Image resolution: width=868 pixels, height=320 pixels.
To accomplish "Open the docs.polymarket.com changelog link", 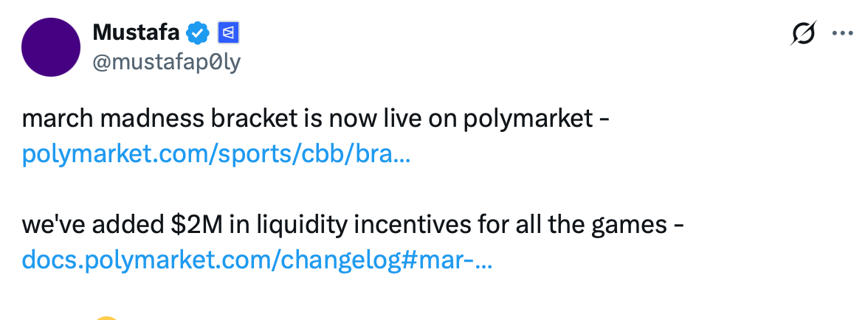I will 257,259.
